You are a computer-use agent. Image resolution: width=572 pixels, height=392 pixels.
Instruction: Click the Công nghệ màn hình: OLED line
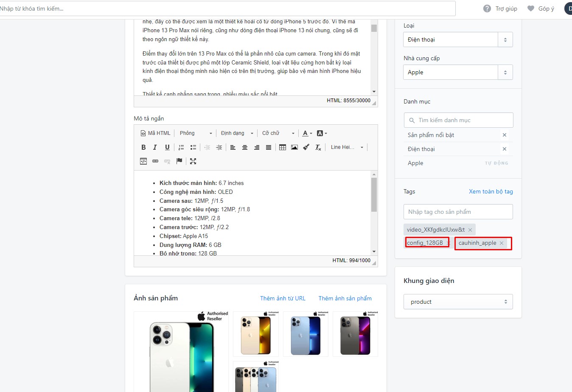pyautogui.click(x=196, y=192)
